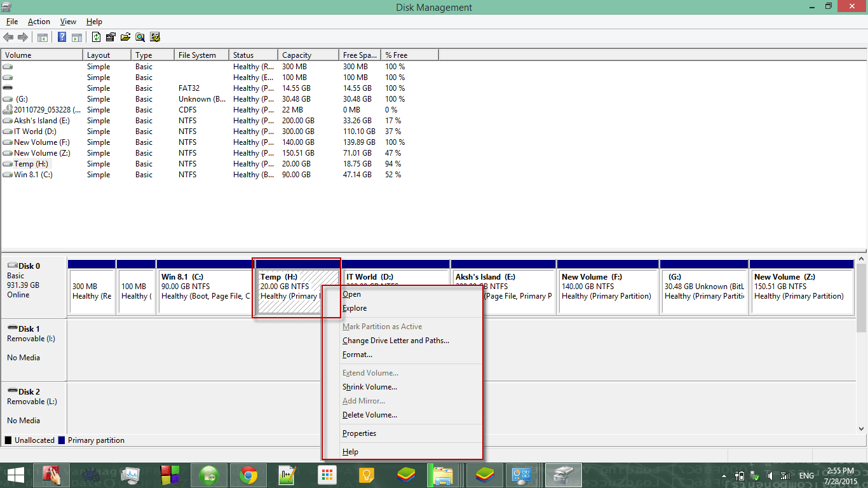Click the blue Primary partition legend swatch

tap(61, 440)
